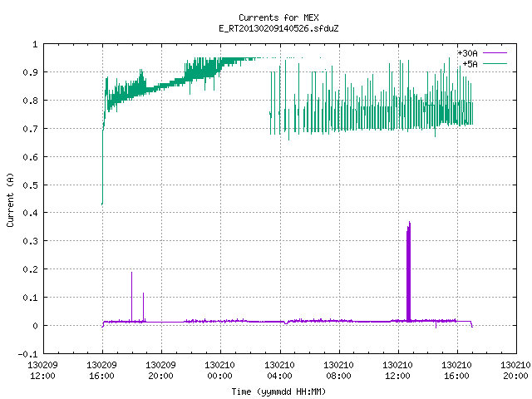This screenshot has height=399, width=532.
Task: Click the purple spike reaching 0.19 A
Action: pos(131,296)
